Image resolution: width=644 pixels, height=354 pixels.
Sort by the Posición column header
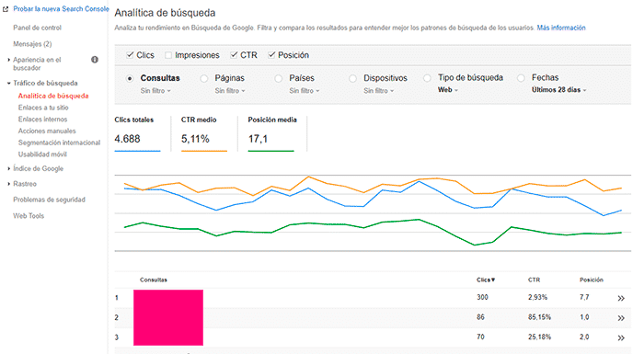(x=592, y=280)
